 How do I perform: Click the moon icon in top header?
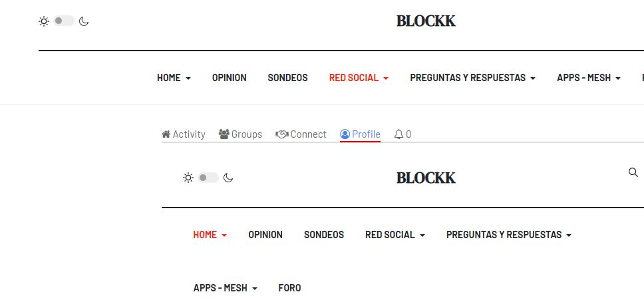[x=84, y=21]
